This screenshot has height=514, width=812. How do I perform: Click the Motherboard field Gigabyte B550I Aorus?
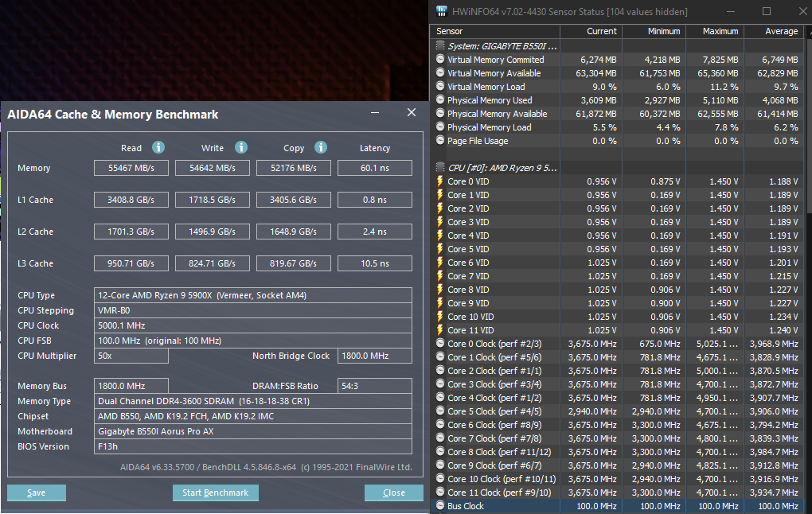pos(252,431)
